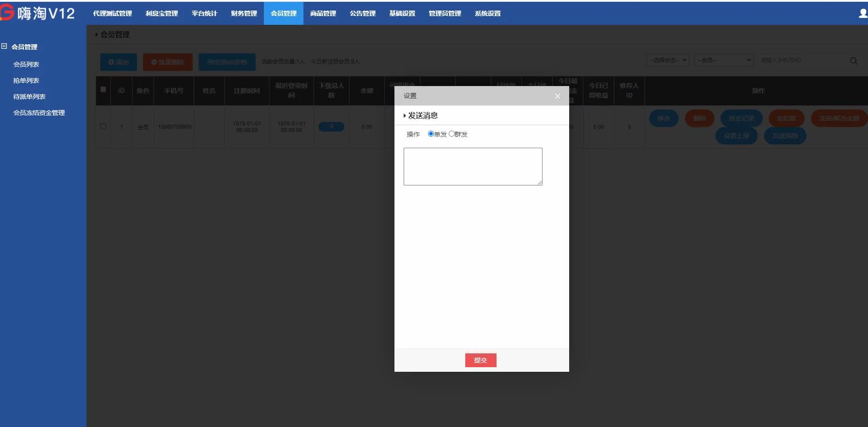Click the 添加 button with plus icon
The height and width of the screenshot is (427, 868).
coord(119,62)
